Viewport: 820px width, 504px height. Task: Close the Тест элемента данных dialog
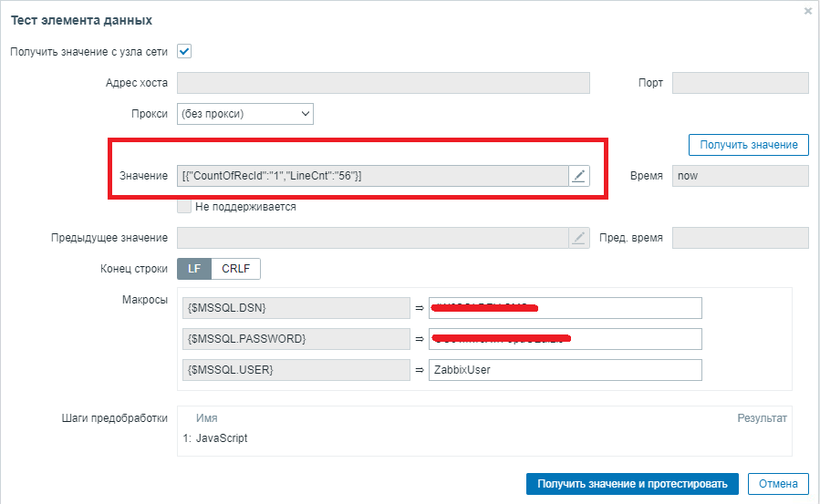(x=807, y=11)
